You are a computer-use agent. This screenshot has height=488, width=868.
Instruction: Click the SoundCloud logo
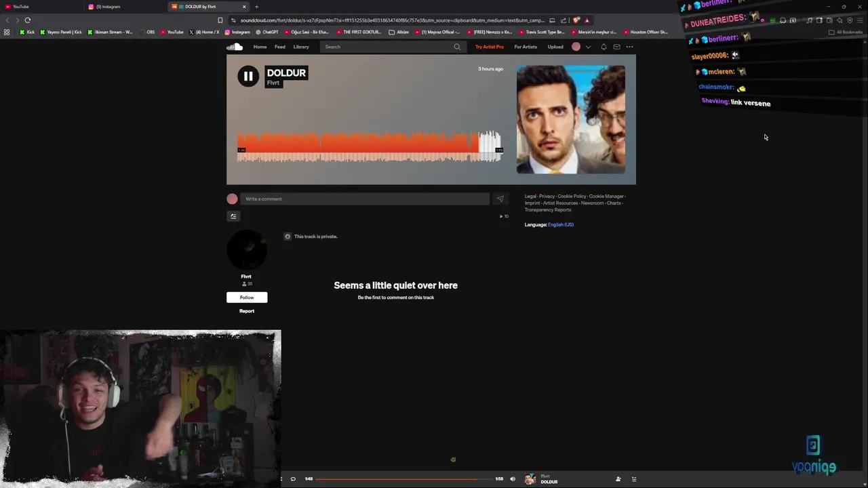pos(235,47)
